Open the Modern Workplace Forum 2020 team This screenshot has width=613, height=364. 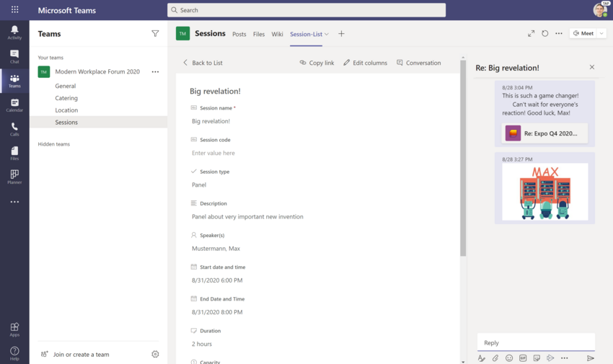[x=97, y=72]
